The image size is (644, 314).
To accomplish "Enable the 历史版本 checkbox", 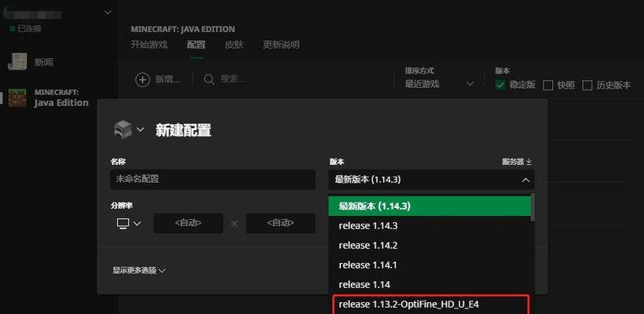I will click(587, 86).
